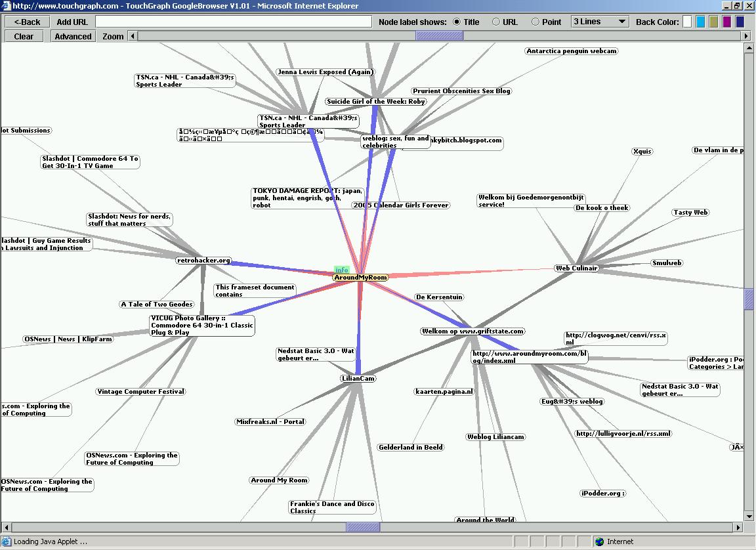The image size is (756, 550).
Task: Select the Tasty Web node
Action: point(690,212)
